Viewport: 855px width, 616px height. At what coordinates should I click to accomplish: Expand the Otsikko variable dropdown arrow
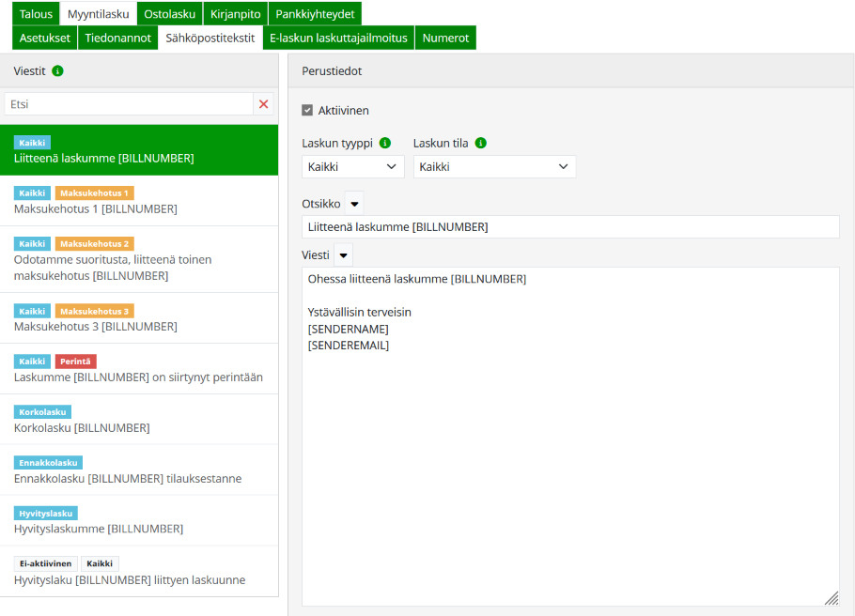354,204
